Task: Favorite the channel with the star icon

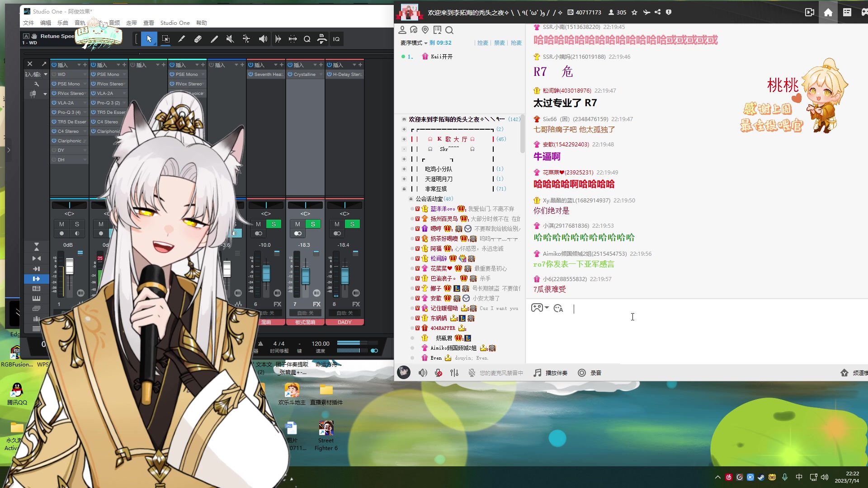Action: tap(634, 13)
